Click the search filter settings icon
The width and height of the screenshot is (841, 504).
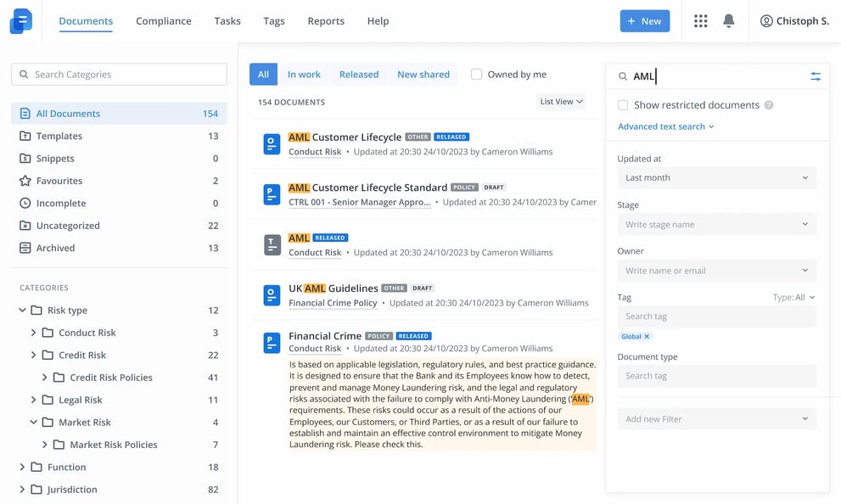pyautogui.click(x=816, y=76)
